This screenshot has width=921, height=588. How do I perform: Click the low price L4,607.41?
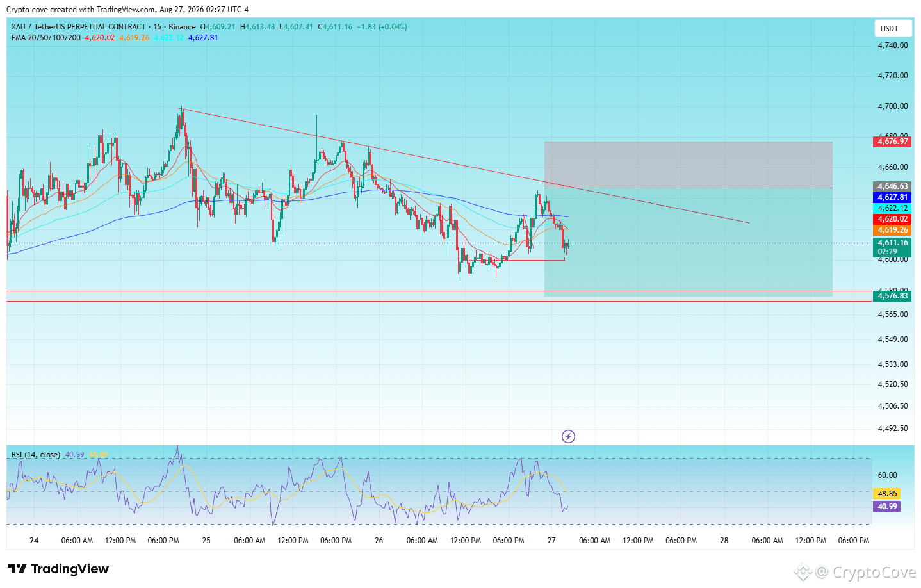coord(297,27)
